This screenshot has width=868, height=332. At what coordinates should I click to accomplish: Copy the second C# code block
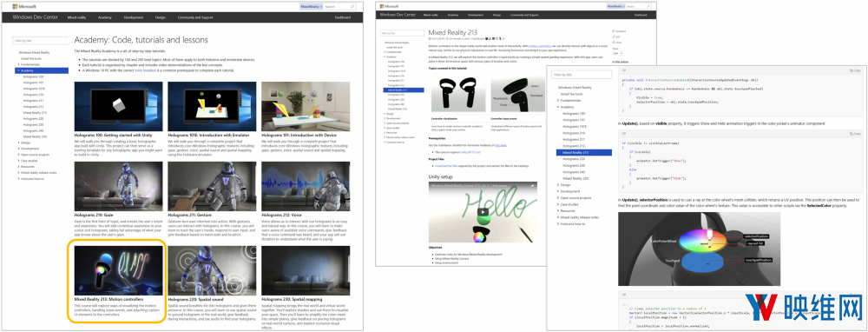point(855,134)
